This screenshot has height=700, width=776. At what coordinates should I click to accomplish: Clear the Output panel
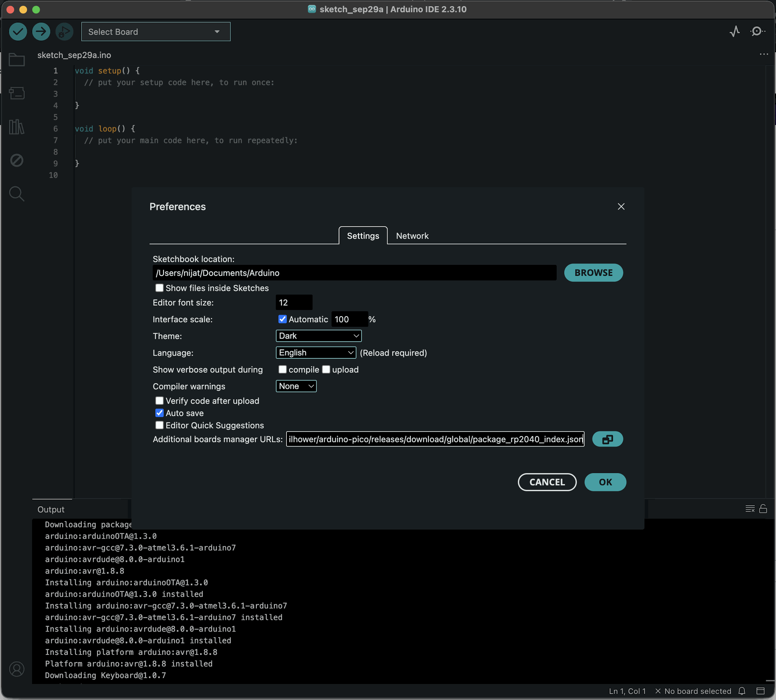pyautogui.click(x=750, y=509)
